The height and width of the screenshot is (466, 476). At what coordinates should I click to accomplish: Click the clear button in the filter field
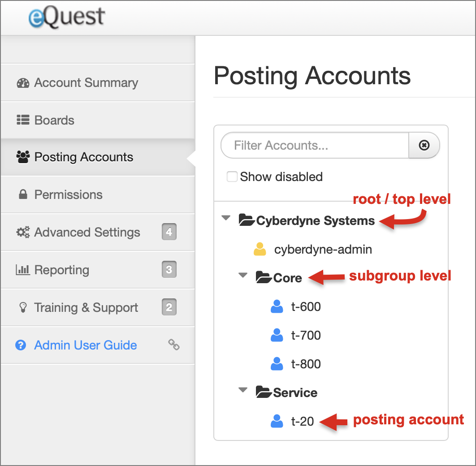click(424, 145)
